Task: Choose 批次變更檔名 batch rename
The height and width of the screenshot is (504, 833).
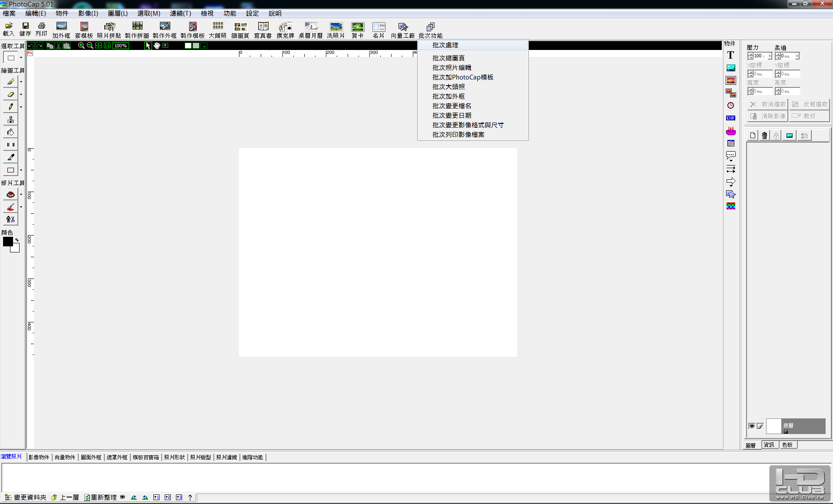Action: [473, 106]
